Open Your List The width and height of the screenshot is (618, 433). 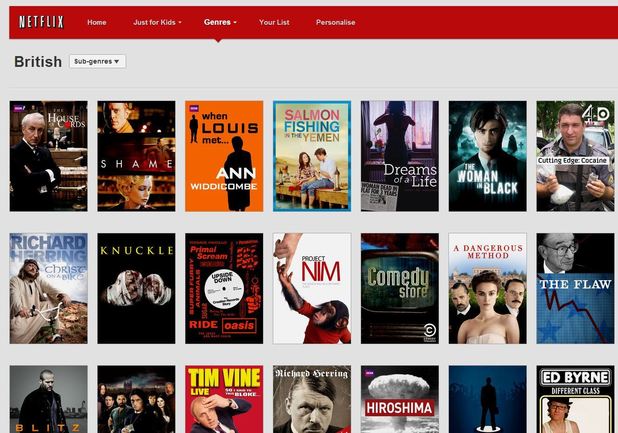click(274, 22)
